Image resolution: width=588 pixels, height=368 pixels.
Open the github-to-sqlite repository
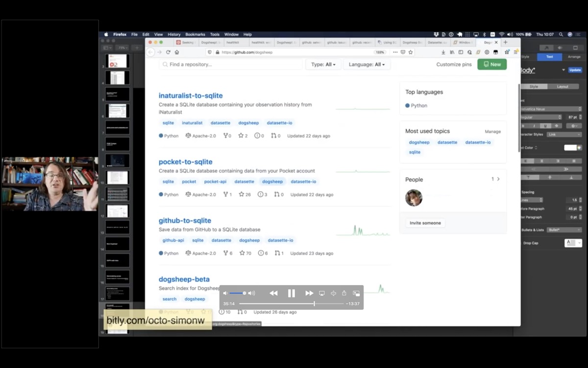(185, 221)
